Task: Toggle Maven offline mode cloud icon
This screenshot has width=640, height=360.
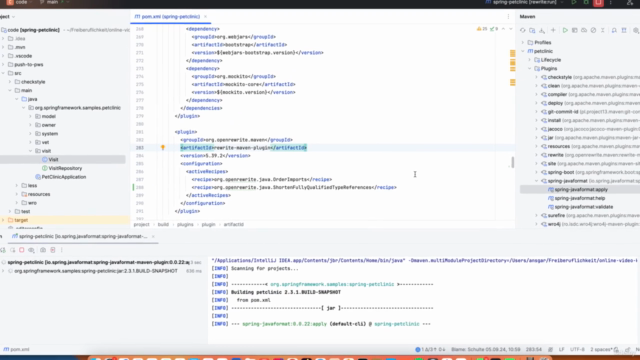Action: tap(584, 31)
